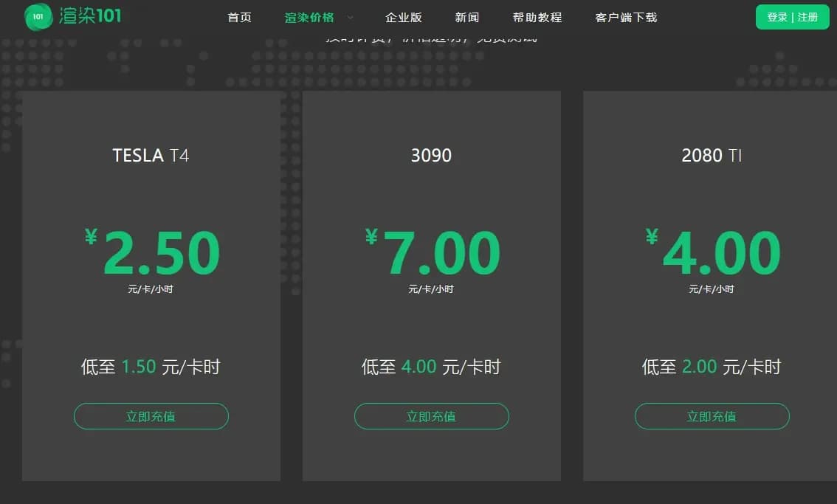Select the 3090 card title
This screenshot has height=504, width=837.
coord(431,156)
